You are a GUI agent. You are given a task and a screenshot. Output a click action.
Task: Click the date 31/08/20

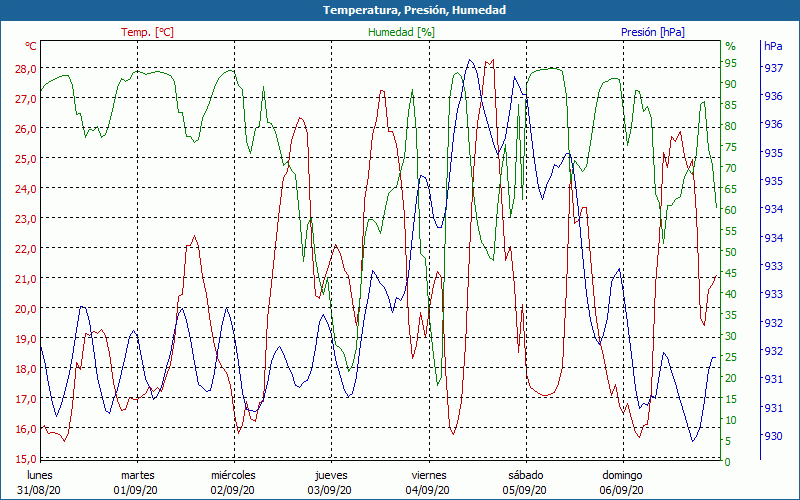pyautogui.click(x=38, y=490)
